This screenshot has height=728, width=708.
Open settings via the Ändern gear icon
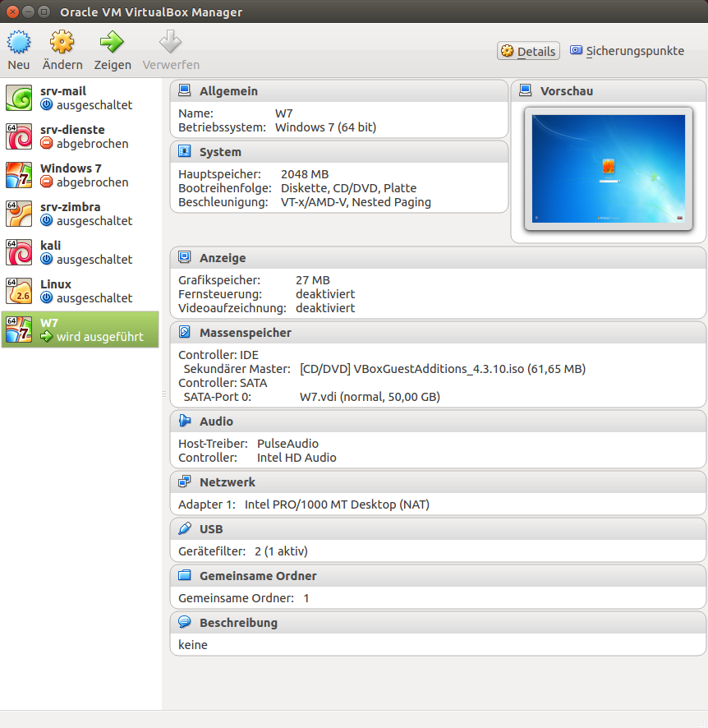click(62, 42)
